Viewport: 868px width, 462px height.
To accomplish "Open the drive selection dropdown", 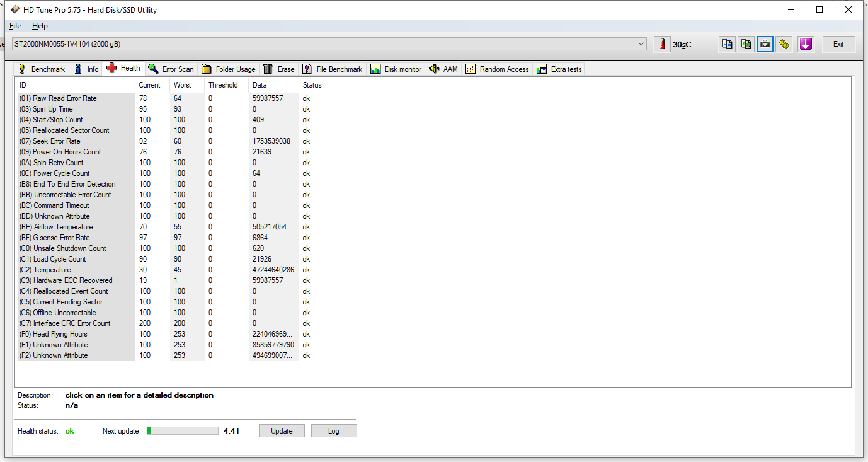I will pyautogui.click(x=329, y=44).
